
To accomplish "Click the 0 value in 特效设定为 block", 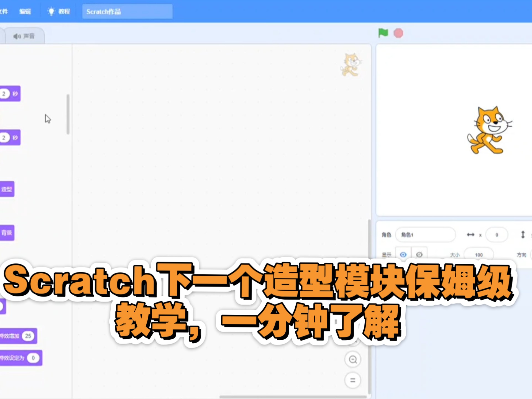I will click(33, 358).
